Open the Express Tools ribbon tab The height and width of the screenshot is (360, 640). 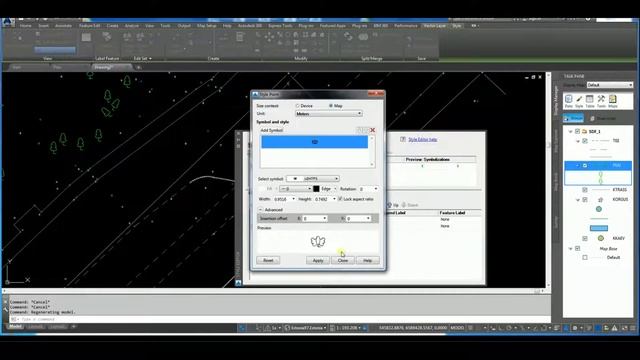click(x=280, y=26)
